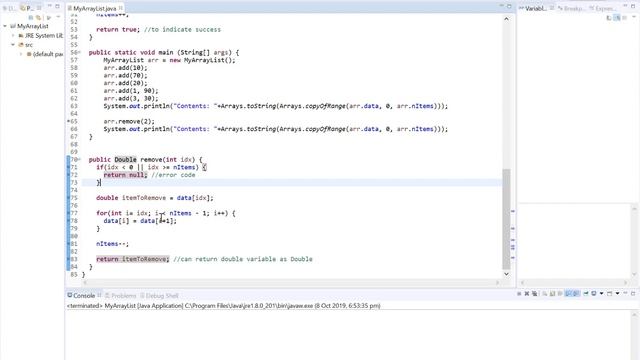640x360 pixels.
Task: Click editor vertical scrollbar down arrow
Action: [x=507, y=274]
